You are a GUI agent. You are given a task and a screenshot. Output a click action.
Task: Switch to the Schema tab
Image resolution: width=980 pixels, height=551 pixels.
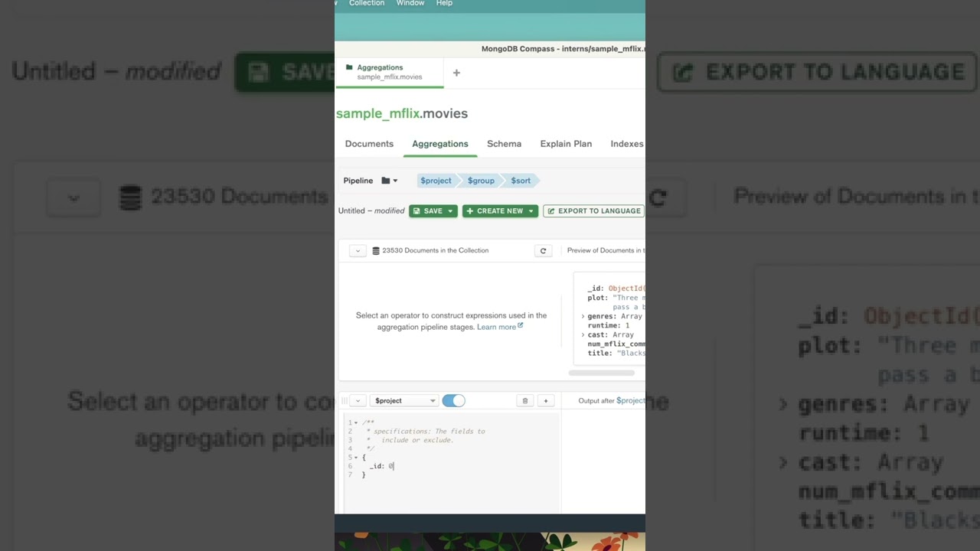[504, 144]
